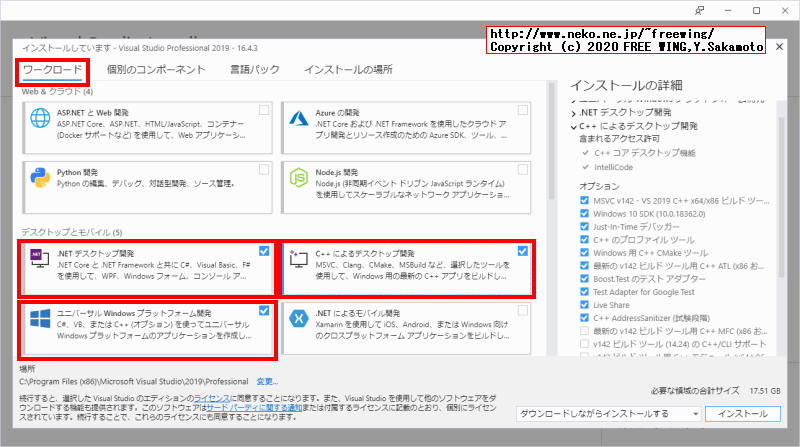Image resolution: width=800 pixels, height=447 pixels.
Task: Click the installation details vertical scrollbar
Action: click(782, 197)
